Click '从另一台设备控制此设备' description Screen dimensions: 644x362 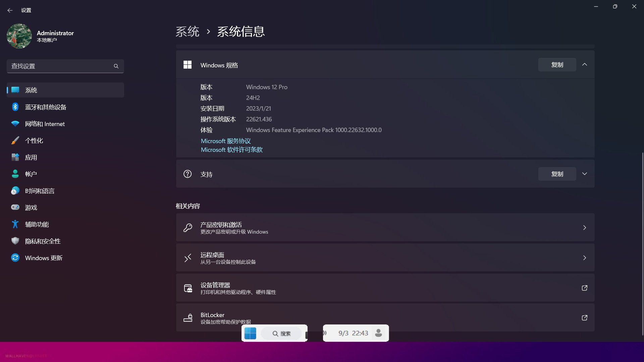(228, 262)
